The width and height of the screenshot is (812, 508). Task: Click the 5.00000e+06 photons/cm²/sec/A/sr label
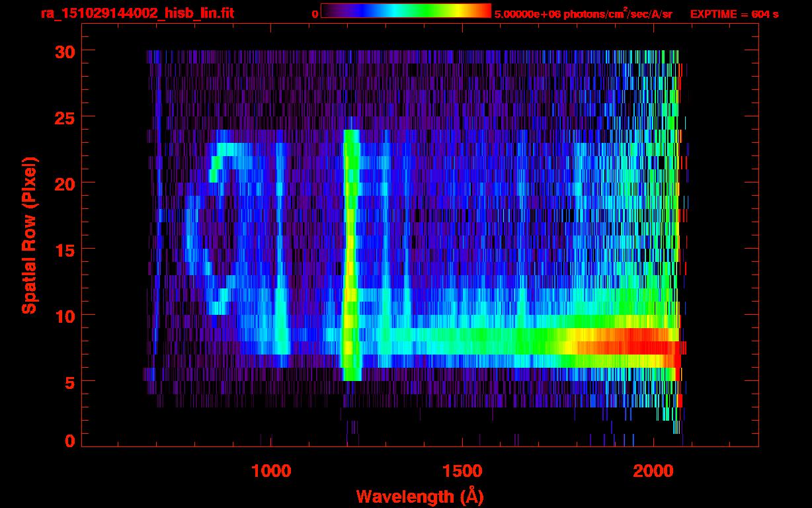click(583, 13)
